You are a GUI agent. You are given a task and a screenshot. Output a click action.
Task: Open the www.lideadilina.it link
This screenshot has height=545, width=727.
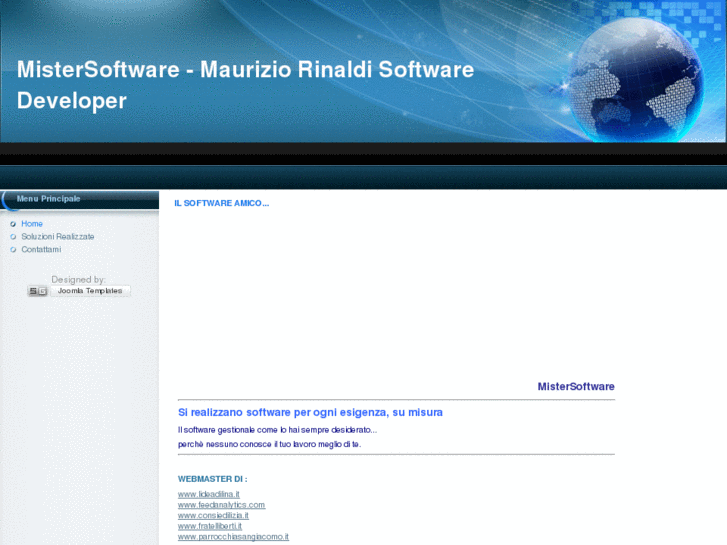(x=209, y=494)
